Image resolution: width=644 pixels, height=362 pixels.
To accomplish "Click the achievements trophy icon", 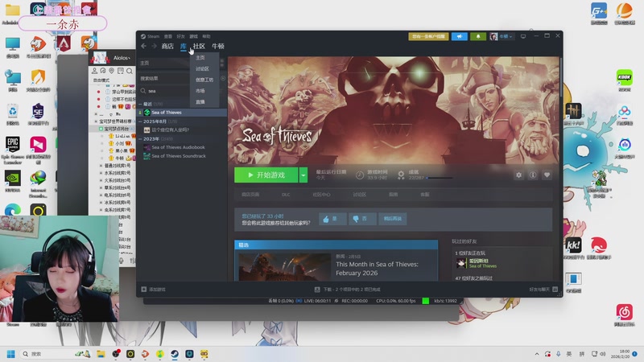I will click(401, 175).
